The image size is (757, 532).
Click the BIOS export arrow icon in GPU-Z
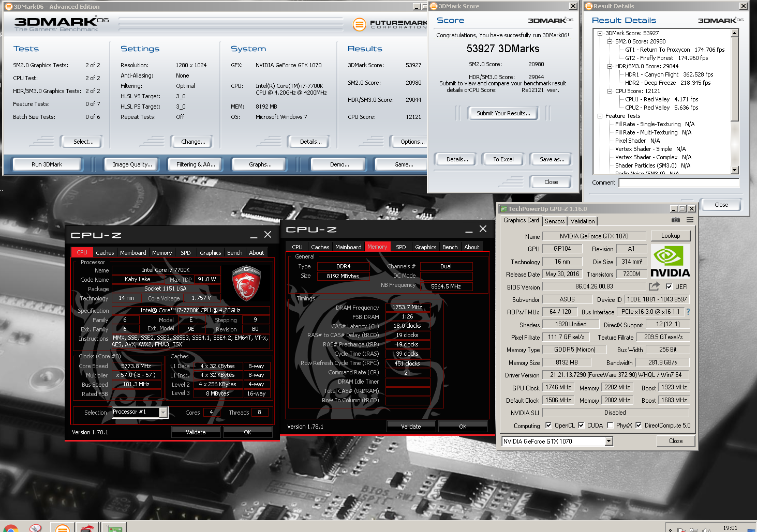tap(655, 286)
